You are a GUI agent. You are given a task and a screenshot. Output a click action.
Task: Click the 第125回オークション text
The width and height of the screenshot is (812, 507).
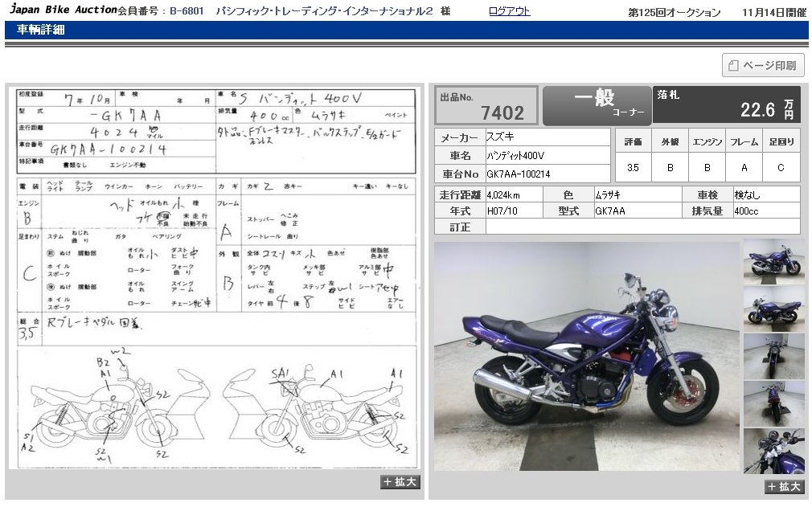tap(675, 12)
